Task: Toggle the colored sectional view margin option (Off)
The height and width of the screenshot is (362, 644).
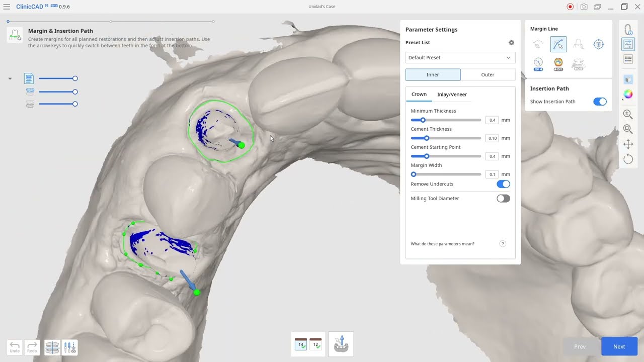Action: (558, 64)
